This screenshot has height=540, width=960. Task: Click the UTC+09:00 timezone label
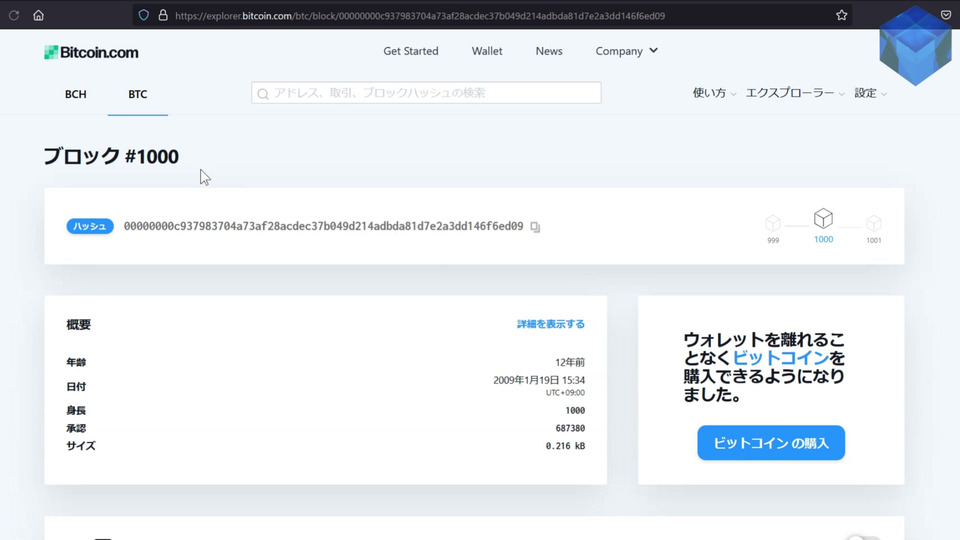pos(565,392)
